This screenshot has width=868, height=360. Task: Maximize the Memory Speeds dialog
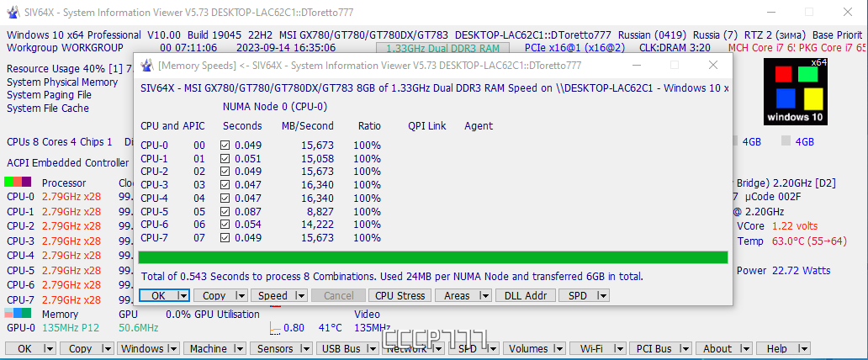click(675, 66)
